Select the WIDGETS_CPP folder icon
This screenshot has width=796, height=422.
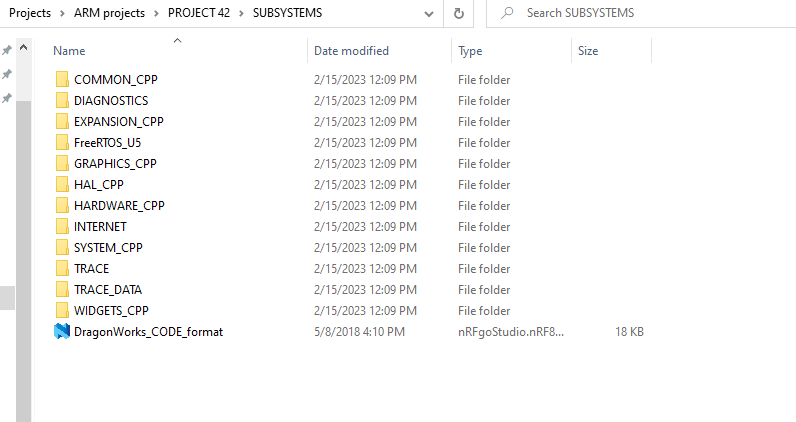pyautogui.click(x=61, y=311)
